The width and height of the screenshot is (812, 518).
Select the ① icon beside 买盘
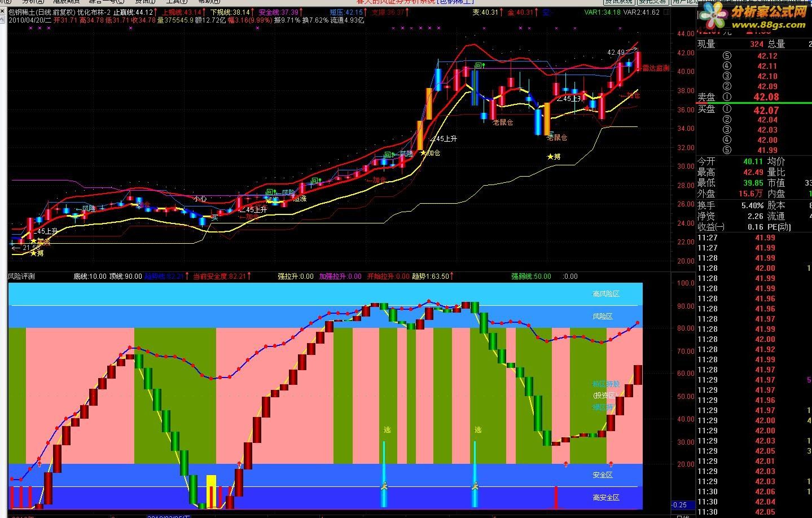(727, 109)
